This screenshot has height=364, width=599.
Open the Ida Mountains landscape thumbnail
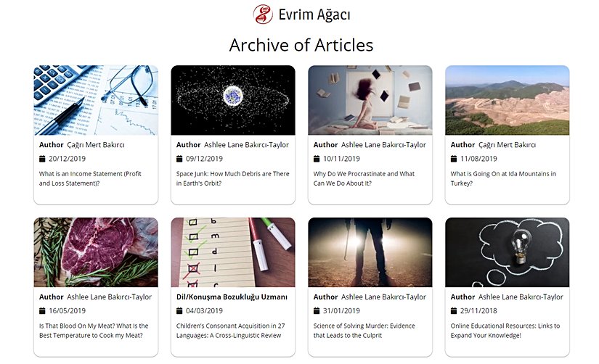508,100
